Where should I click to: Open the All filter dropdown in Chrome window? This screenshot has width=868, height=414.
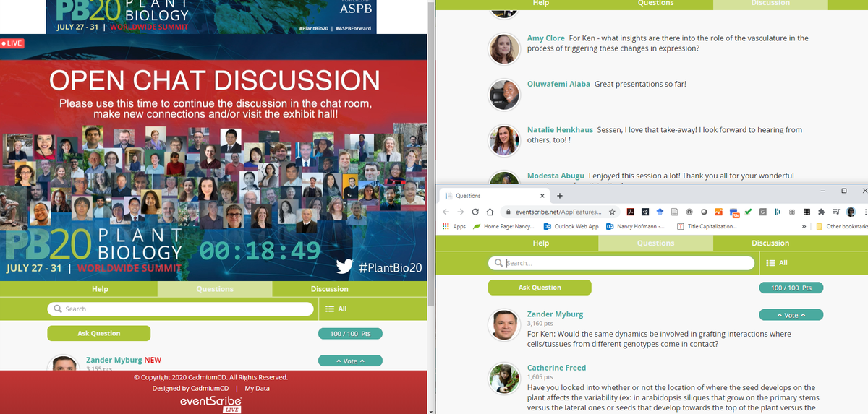pos(777,263)
